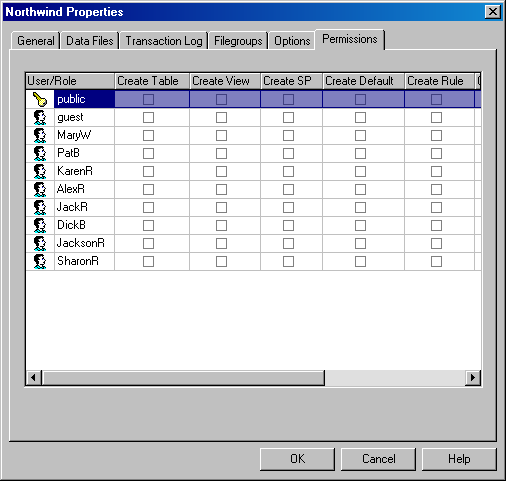Check Create Default for MaryW
Screen dimensions: 506x481
click(x=360, y=135)
